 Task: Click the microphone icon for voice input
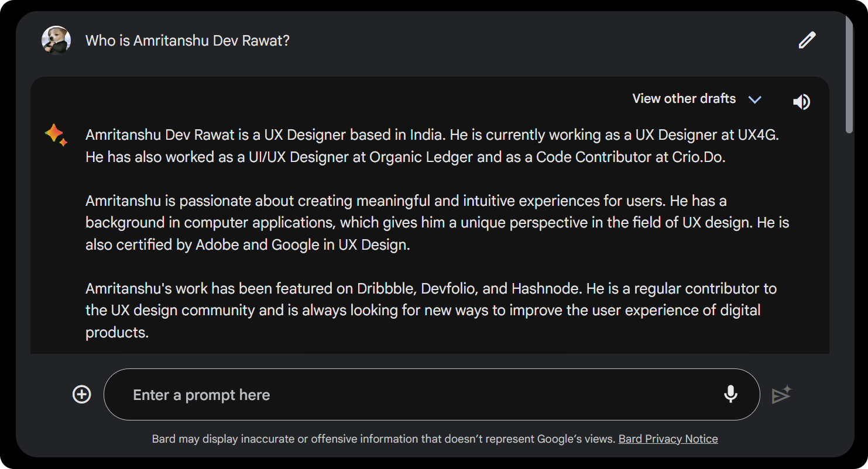tap(730, 394)
